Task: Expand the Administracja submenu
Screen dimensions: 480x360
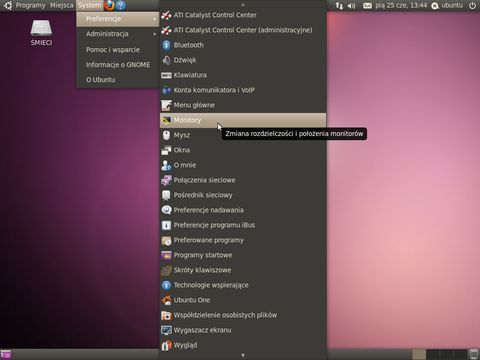Action: tap(117, 34)
